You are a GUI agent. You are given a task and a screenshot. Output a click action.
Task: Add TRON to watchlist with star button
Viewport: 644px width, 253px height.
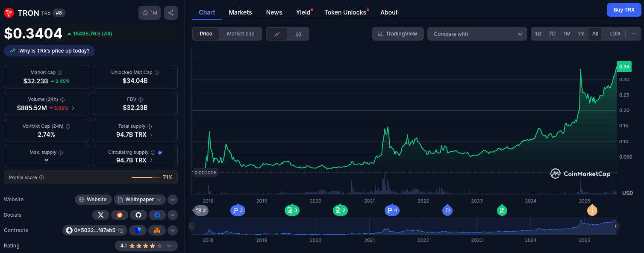tap(150, 13)
